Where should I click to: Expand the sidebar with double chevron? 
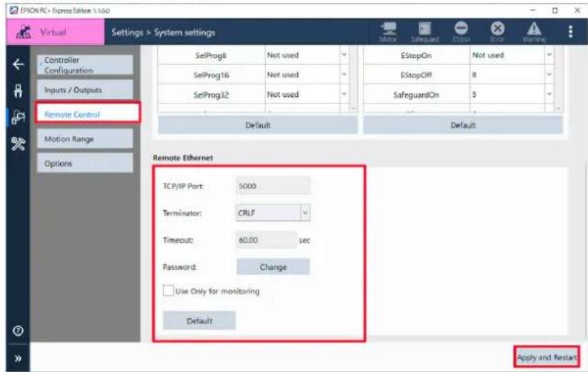click(x=18, y=358)
